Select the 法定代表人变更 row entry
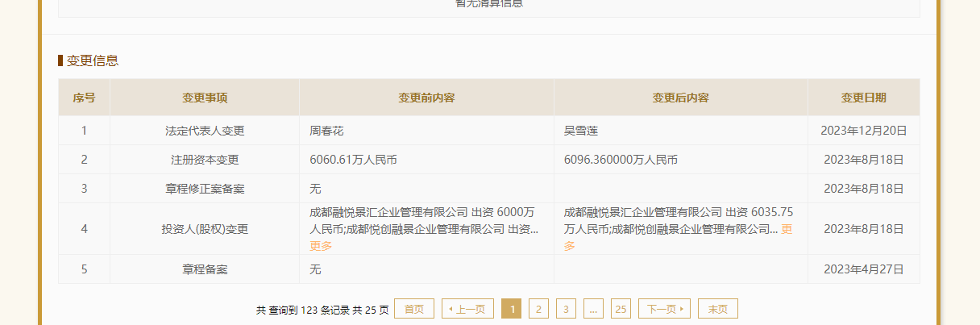 point(205,131)
